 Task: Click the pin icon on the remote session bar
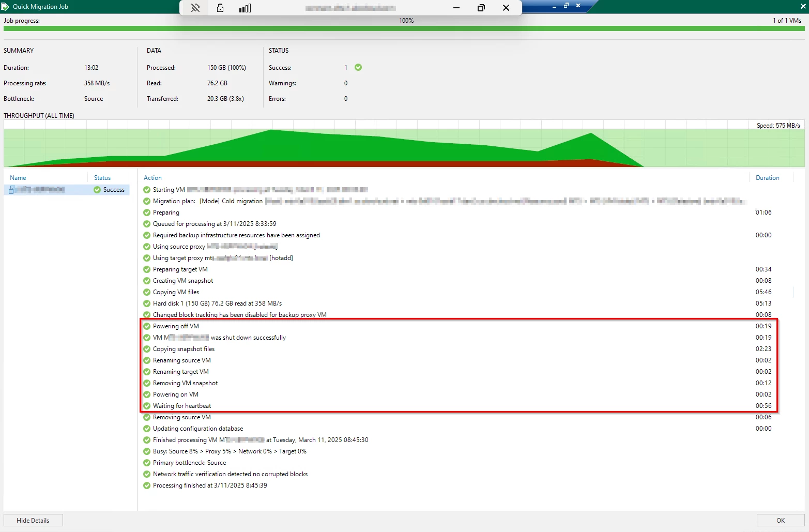195,8
